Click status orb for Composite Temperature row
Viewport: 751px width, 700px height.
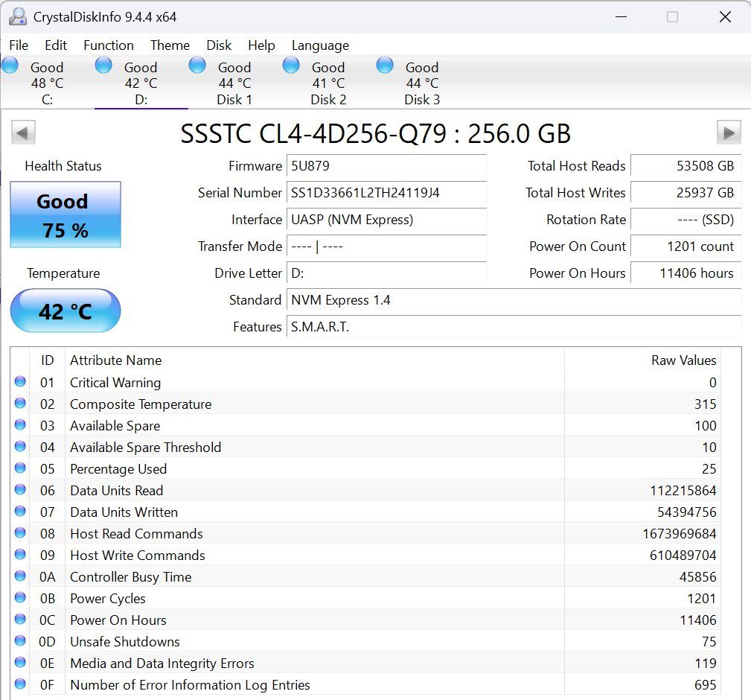coord(20,403)
